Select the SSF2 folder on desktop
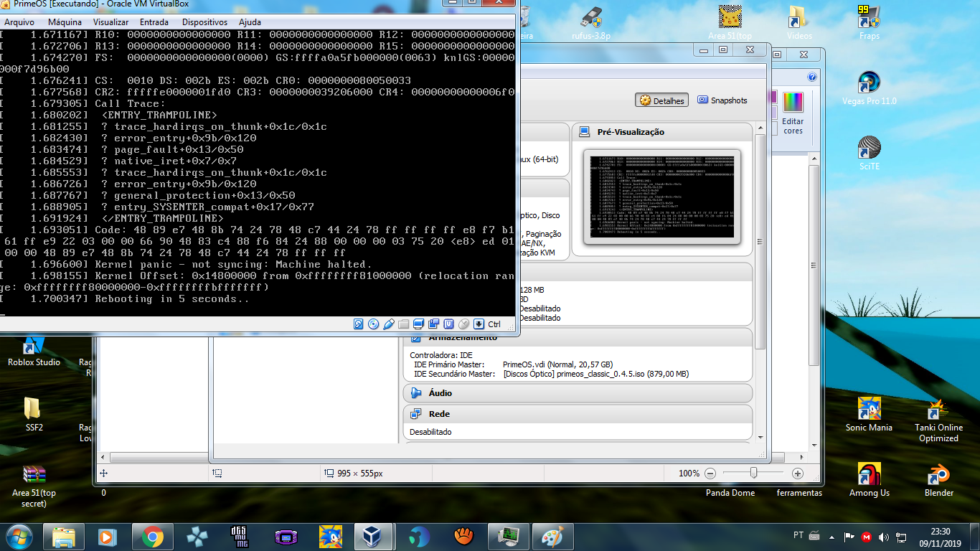 [34, 414]
